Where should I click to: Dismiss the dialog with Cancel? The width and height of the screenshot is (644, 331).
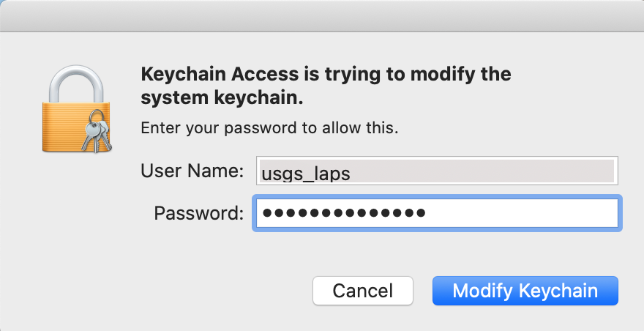coord(363,291)
